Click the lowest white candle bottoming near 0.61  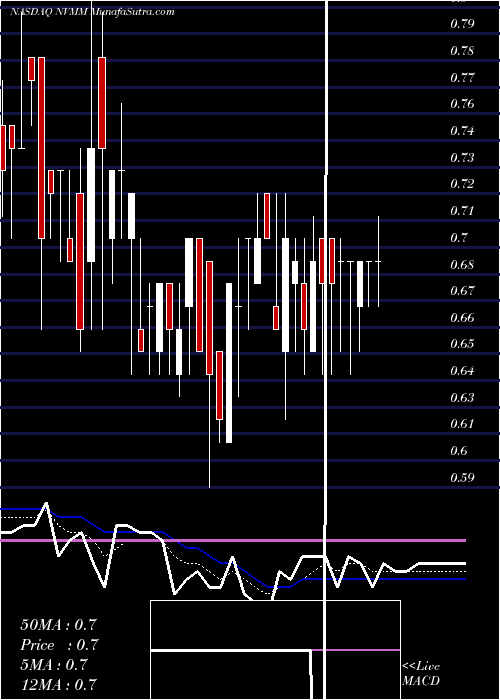click(x=229, y=363)
